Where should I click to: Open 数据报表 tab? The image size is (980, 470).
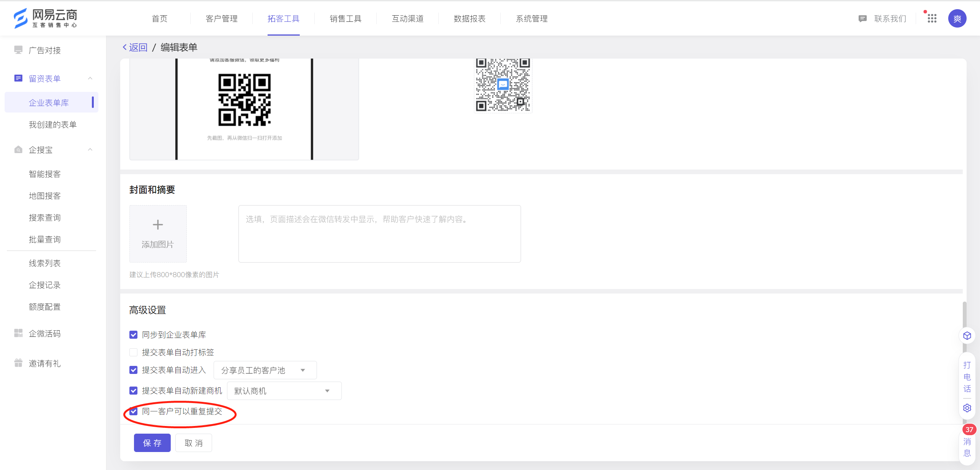(470, 19)
